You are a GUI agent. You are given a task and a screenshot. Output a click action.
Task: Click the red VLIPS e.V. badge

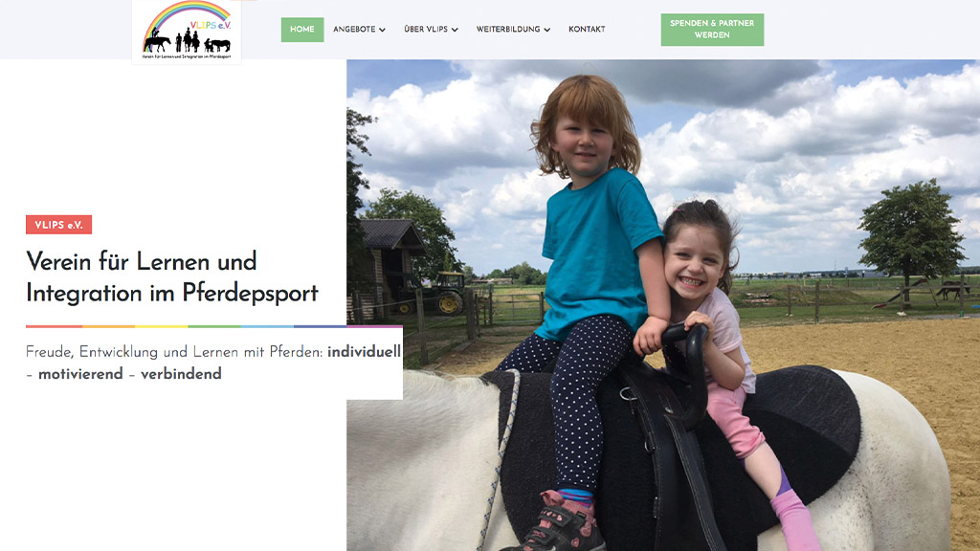click(x=58, y=225)
